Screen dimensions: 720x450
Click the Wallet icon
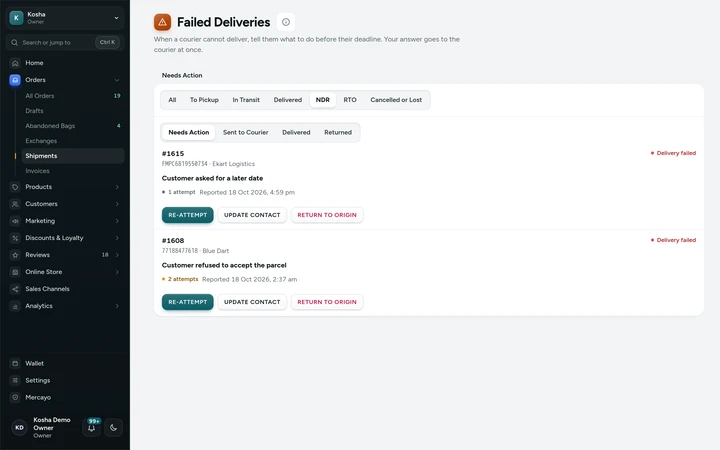[15, 363]
